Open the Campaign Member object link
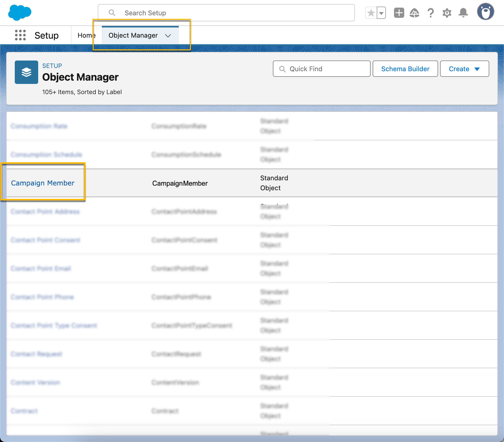The width and height of the screenshot is (504, 442). click(x=43, y=183)
